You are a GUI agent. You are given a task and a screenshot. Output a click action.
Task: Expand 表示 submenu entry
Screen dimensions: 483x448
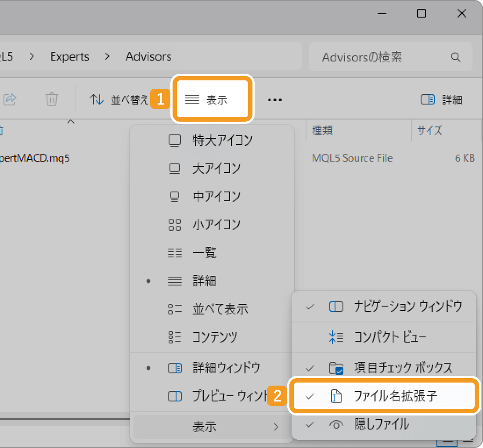(x=212, y=427)
